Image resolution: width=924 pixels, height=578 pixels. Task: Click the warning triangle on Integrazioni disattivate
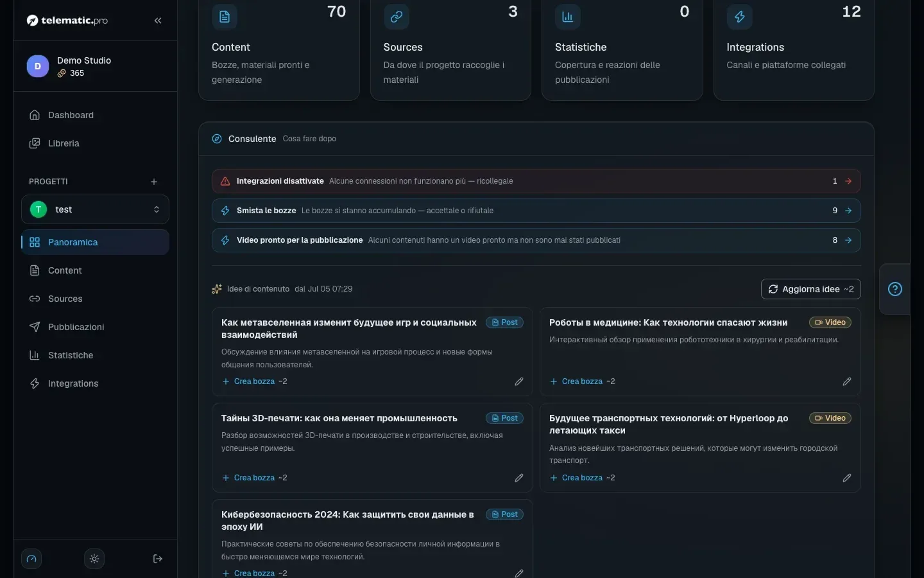click(x=225, y=181)
